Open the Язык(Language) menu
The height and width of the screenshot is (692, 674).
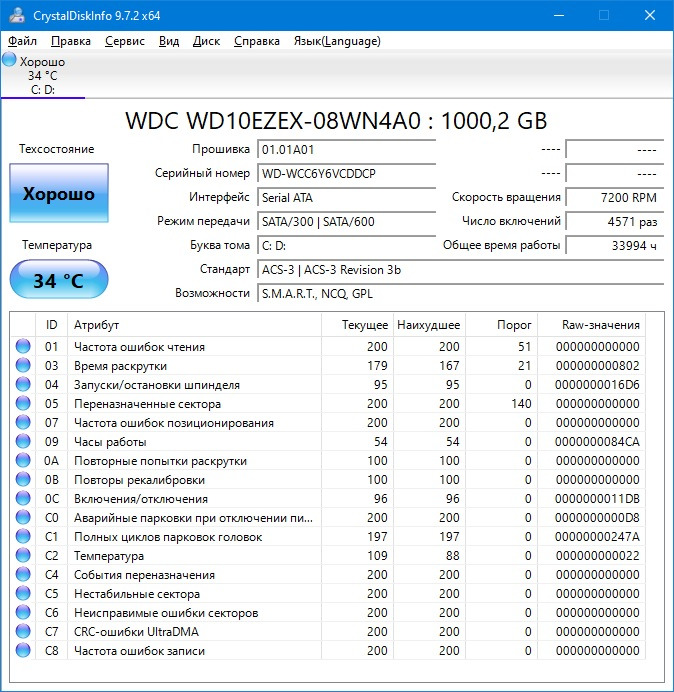336,41
